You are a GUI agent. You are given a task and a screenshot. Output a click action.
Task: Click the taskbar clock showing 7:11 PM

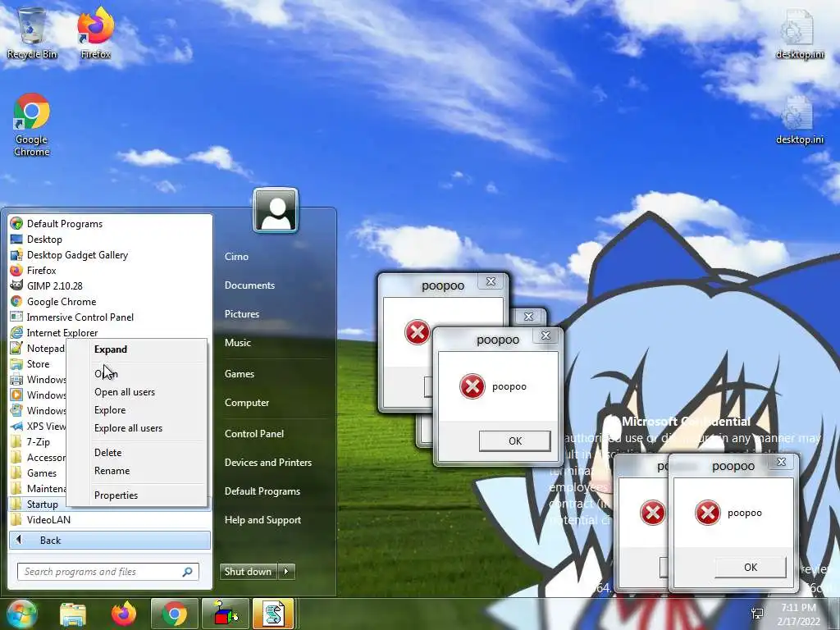[x=799, y=614]
